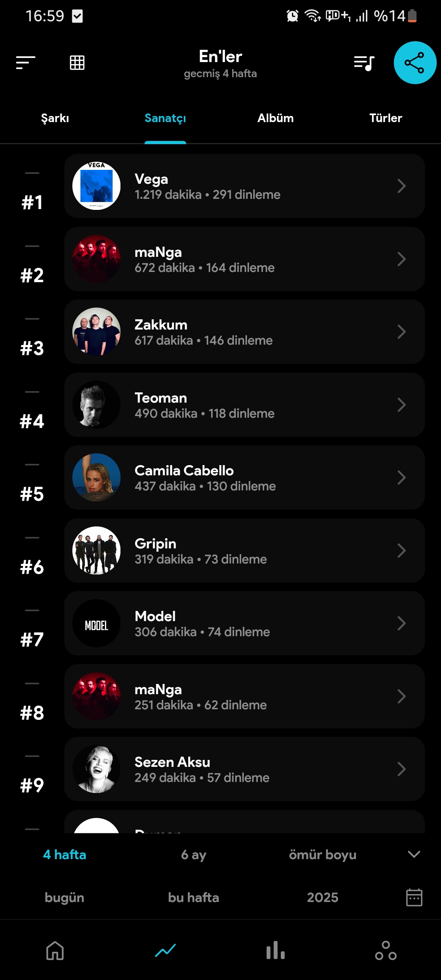
Task: Tap the cyan share button
Action: [x=415, y=63]
